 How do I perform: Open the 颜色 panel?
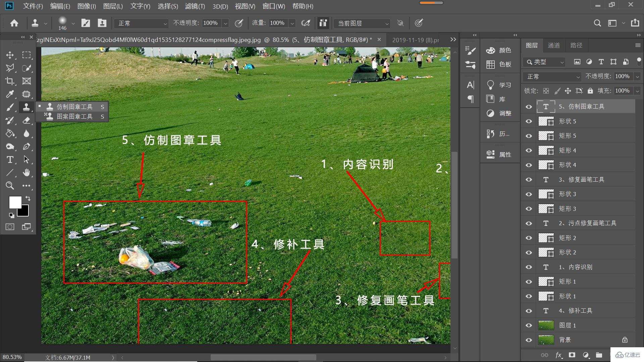pos(499,50)
